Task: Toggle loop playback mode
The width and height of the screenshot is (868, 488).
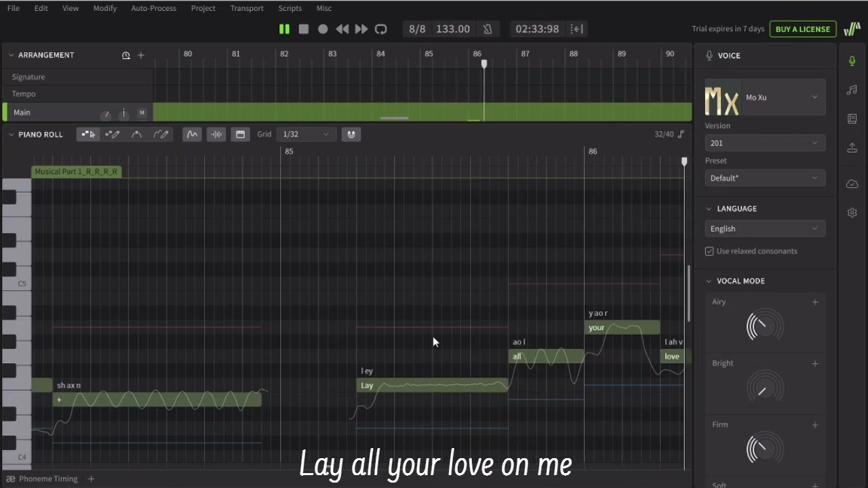Action: (x=381, y=29)
